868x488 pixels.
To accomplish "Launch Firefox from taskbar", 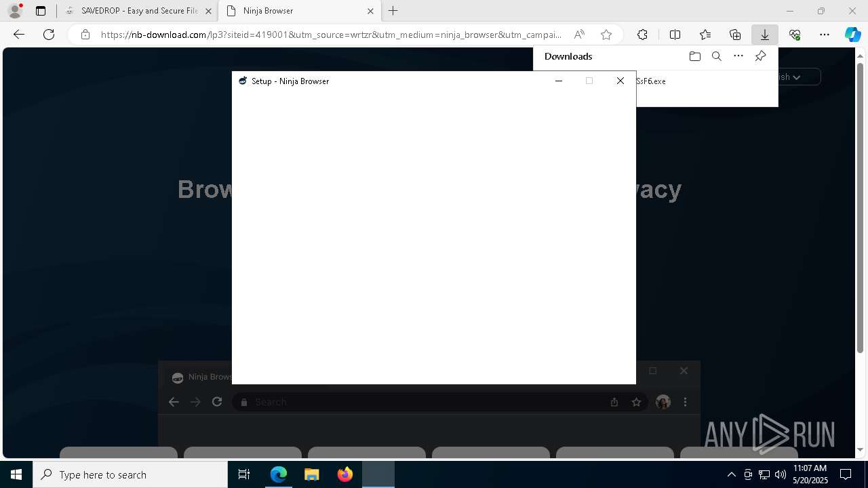I will (344, 474).
